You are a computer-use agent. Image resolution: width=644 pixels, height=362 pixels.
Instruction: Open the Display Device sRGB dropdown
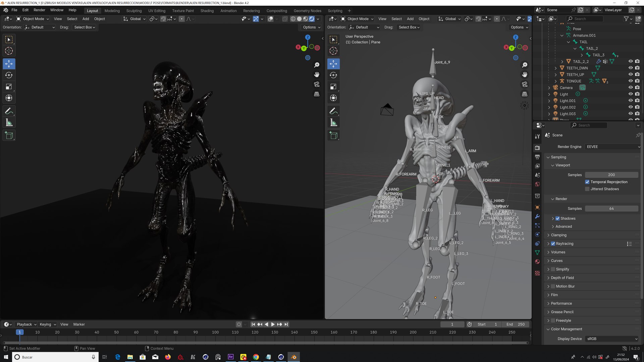(x=612, y=339)
